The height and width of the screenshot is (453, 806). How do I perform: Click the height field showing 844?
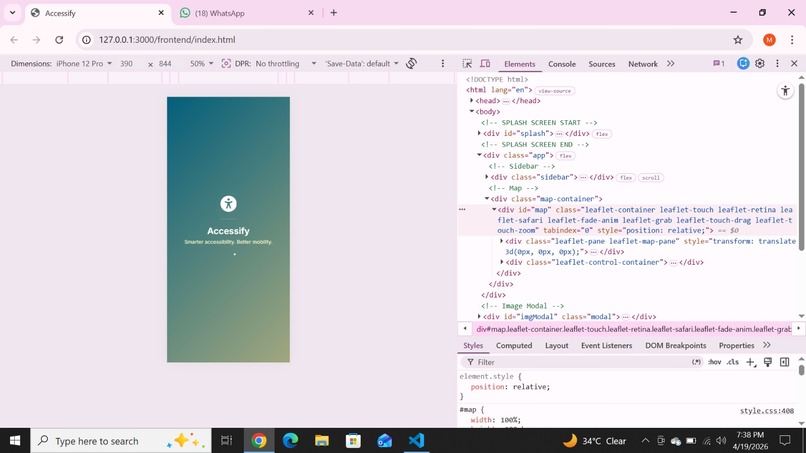point(167,64)
